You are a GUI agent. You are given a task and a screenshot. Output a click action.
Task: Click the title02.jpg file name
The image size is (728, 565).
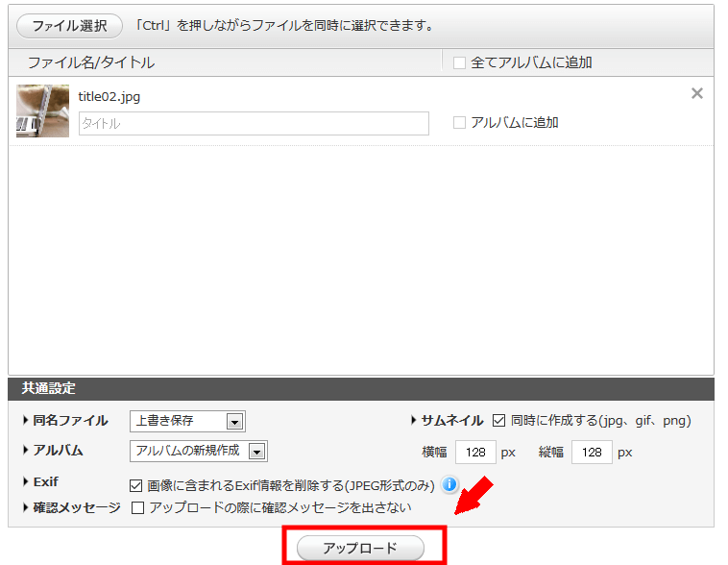(x=109, y=97)
